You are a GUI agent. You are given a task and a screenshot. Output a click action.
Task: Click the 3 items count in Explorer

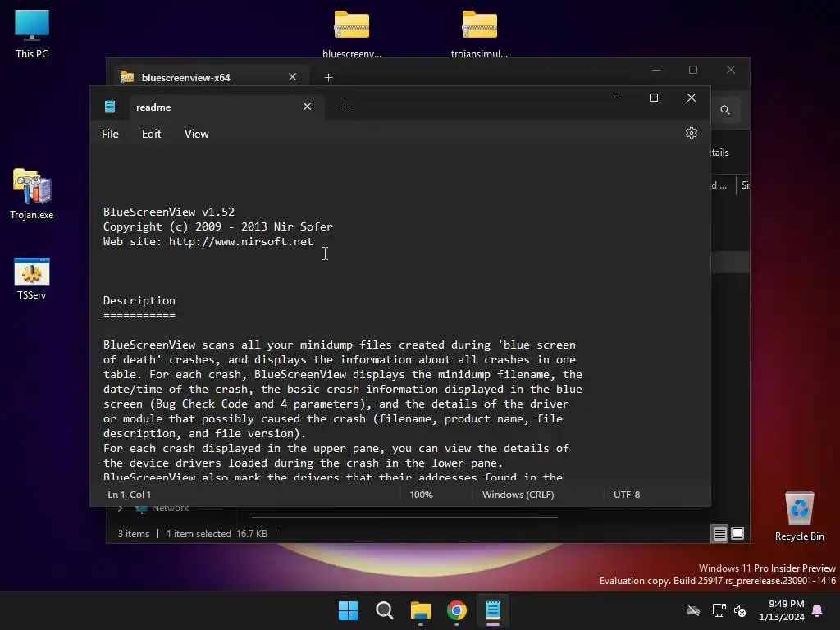134,533
